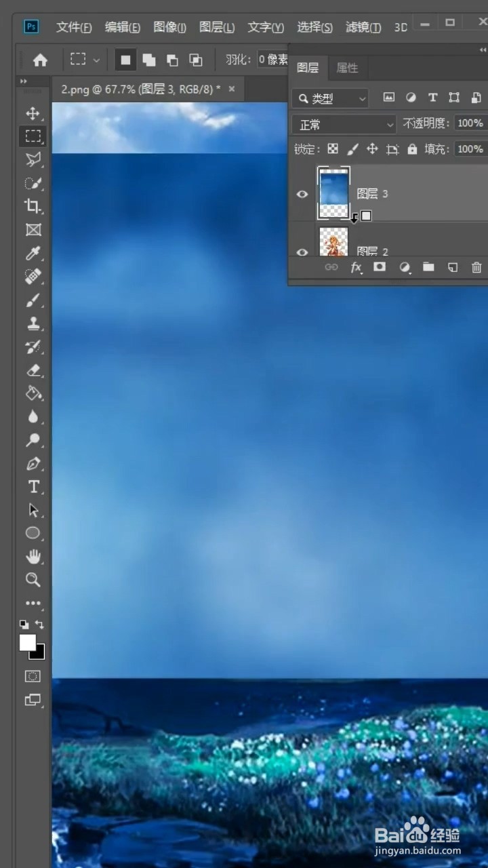
Task: Select the Horizontal Type tool
Action: point(33,487)
